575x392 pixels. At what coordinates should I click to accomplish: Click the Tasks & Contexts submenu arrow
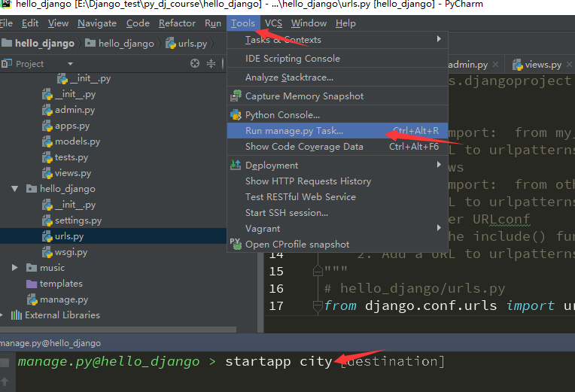pos(439,39)
